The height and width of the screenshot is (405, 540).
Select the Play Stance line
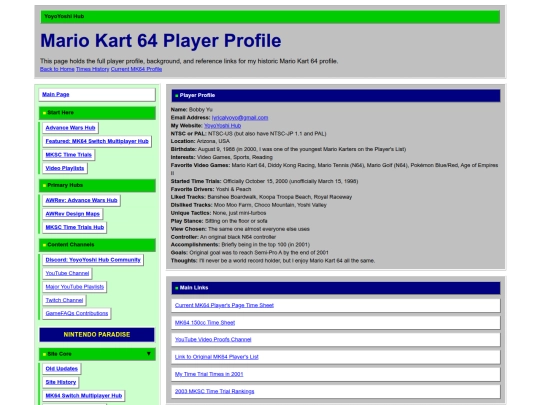click(219, 221)
